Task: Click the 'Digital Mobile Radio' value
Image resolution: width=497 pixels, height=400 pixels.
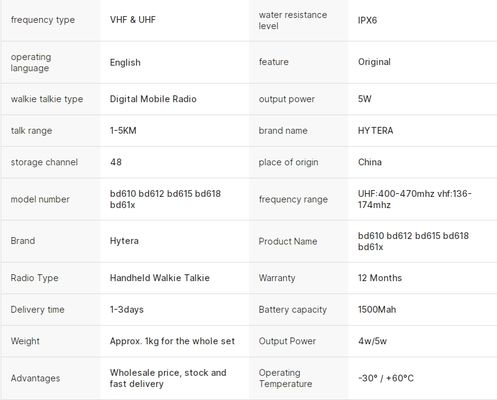Action: point(153,99)
